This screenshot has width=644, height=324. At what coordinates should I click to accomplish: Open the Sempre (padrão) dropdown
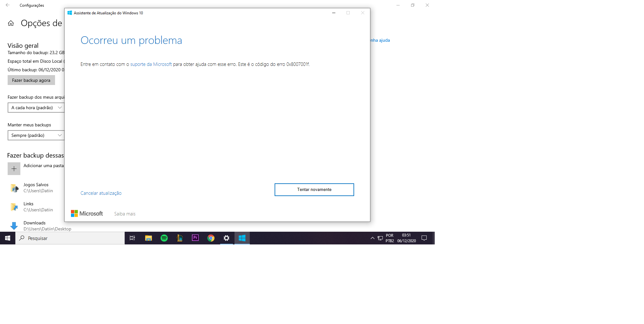[36, 136]
